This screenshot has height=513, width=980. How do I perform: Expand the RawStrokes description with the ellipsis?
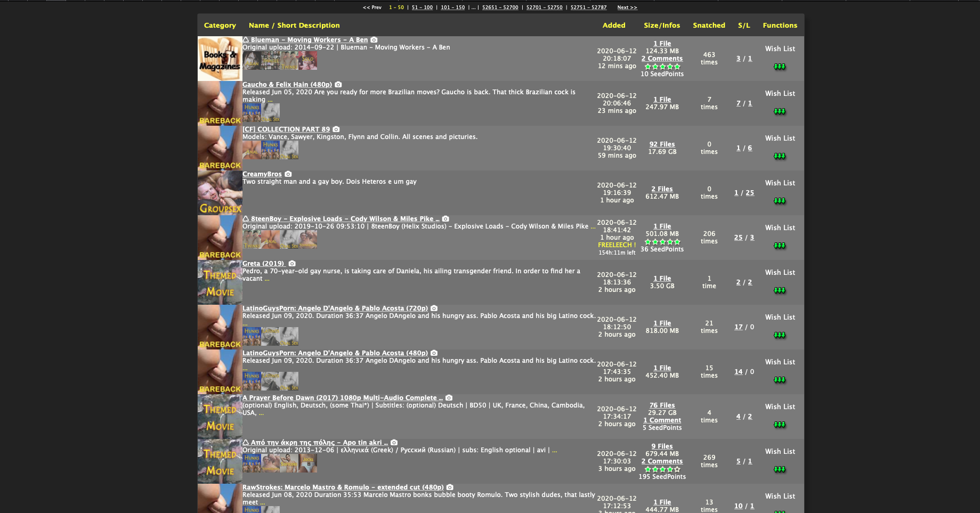coord(263,502)
